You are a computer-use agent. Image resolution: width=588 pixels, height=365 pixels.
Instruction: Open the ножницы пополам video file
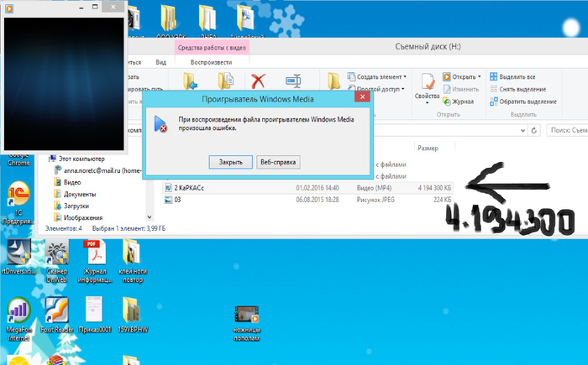(x=246, y=323)
